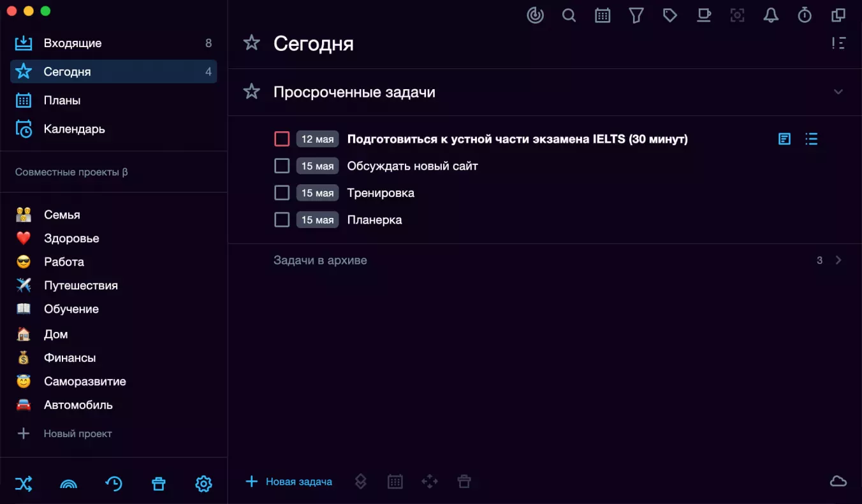Select the IELTS task title text
862x504 pixels.
click(x=517, y=139)
